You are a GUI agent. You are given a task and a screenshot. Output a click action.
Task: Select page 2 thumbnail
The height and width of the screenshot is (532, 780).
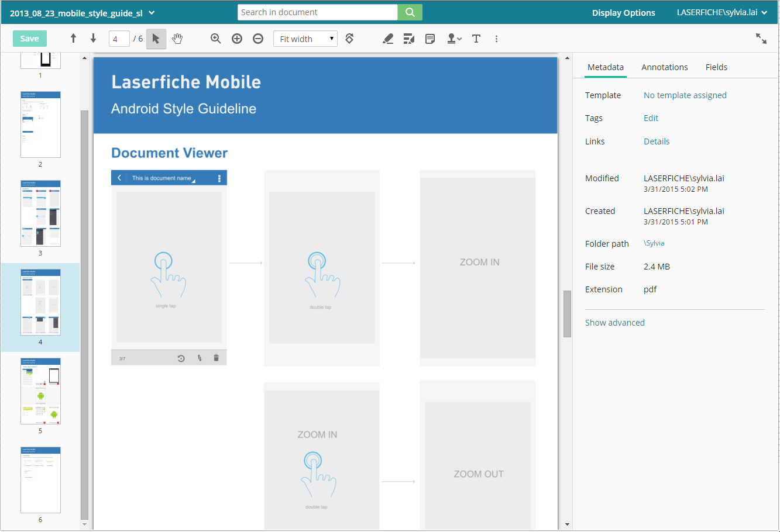pos(40,125)
